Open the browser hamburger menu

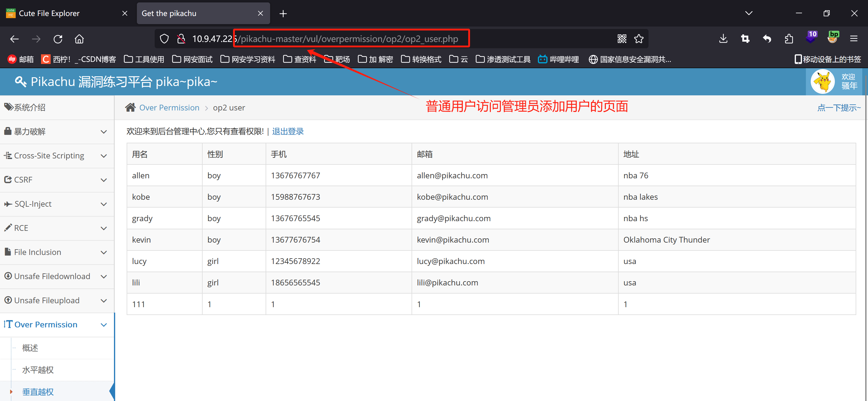[x=854, y=39]
